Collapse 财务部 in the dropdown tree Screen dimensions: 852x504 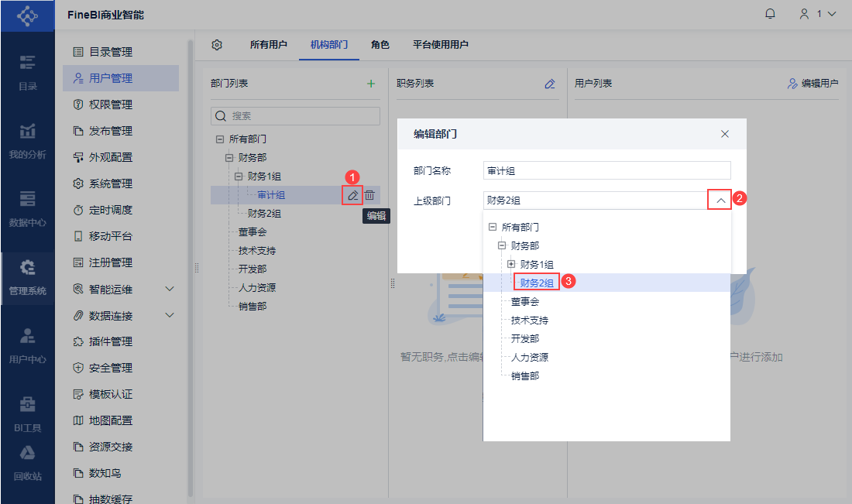coord(502,245)
